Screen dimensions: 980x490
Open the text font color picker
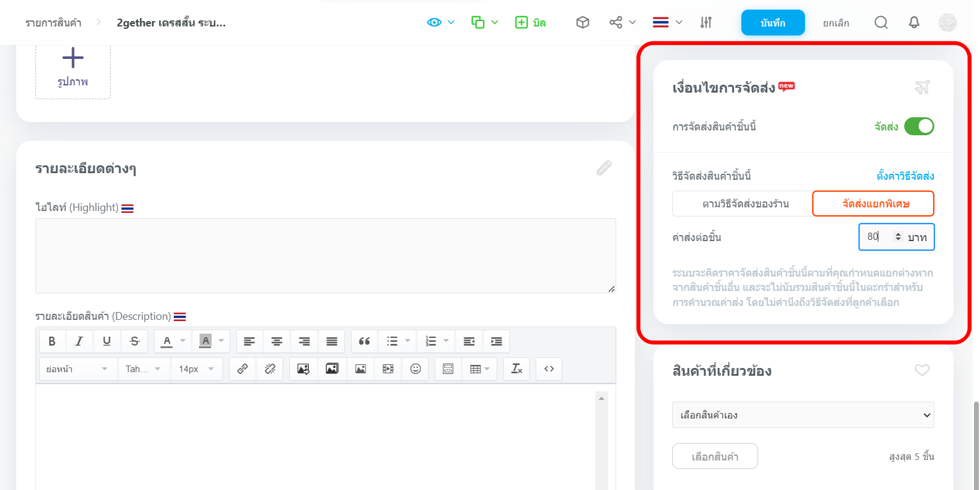(x=168, y=341)
